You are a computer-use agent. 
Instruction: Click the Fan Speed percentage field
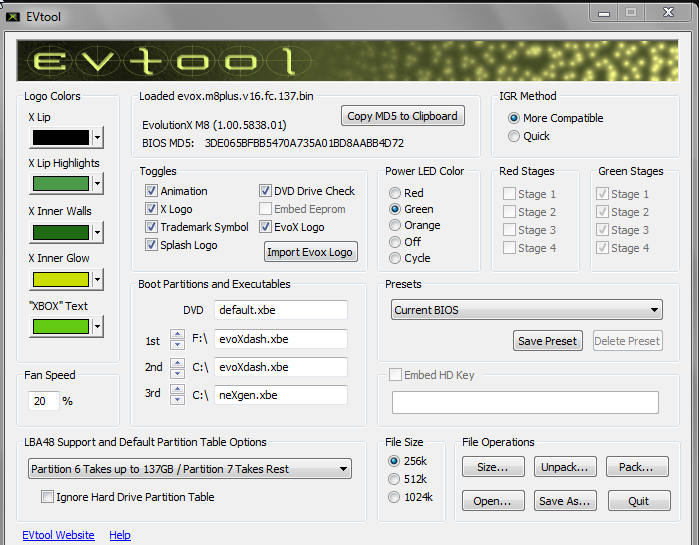pos(43,401)
